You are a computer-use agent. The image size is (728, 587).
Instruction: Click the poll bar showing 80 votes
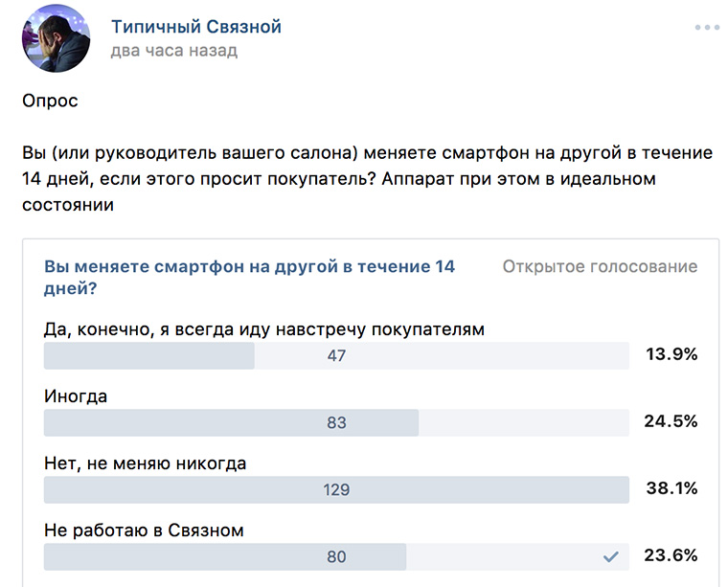336,556
